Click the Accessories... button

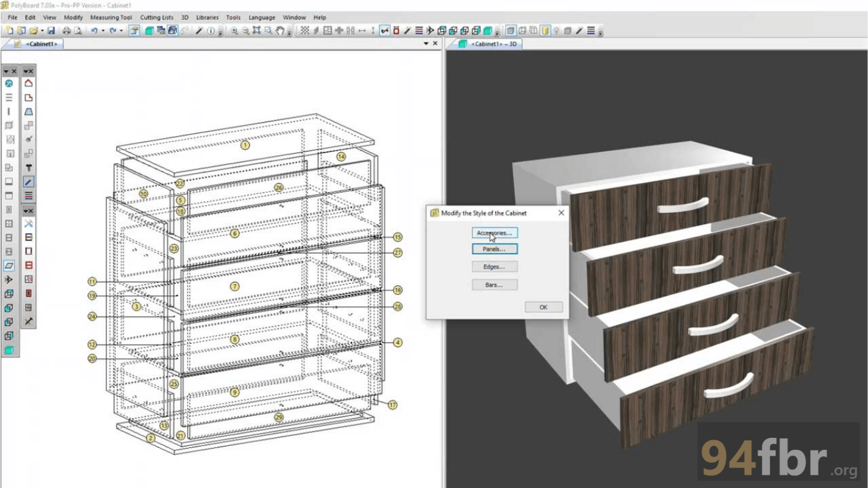point(494,233)
